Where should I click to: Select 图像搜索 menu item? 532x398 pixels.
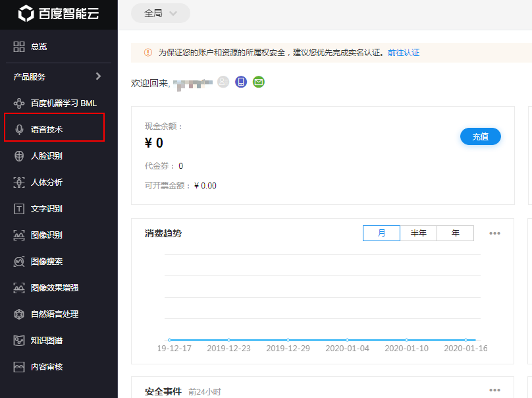click(x=59, y=262)
